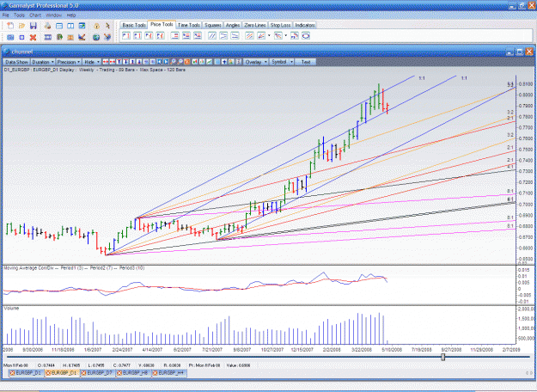Open the Duration dropdown
This screenshot has width=537, height=392.
point(43,62)
